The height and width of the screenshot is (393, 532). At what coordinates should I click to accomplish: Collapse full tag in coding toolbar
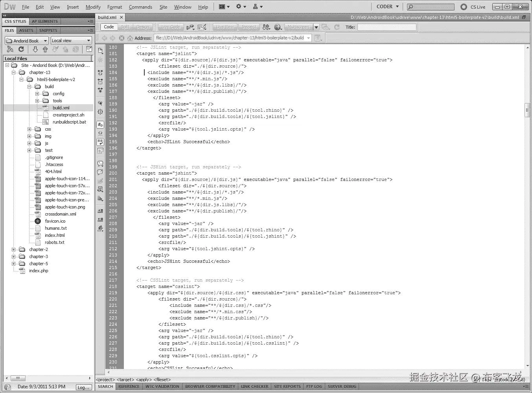tap(100, 73)
